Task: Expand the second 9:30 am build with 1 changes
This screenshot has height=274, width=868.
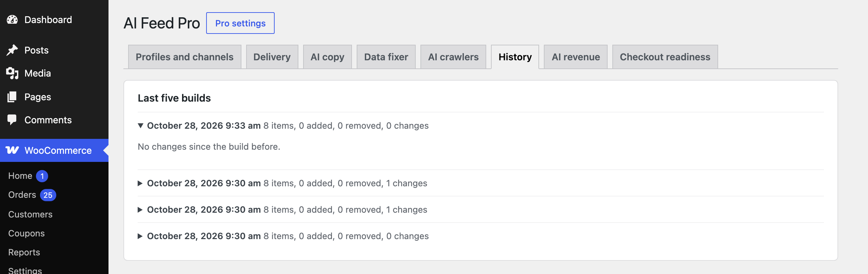Action: [x=140, y=210]
